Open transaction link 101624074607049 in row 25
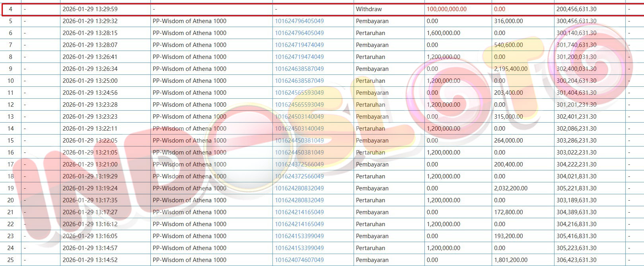The image size is (644, 266). click(x=299, y=260)
